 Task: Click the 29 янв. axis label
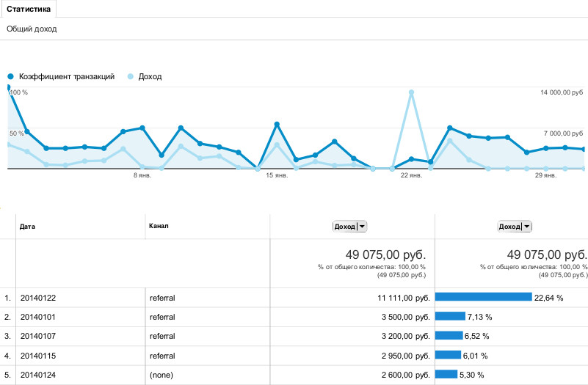pos(545,175)
